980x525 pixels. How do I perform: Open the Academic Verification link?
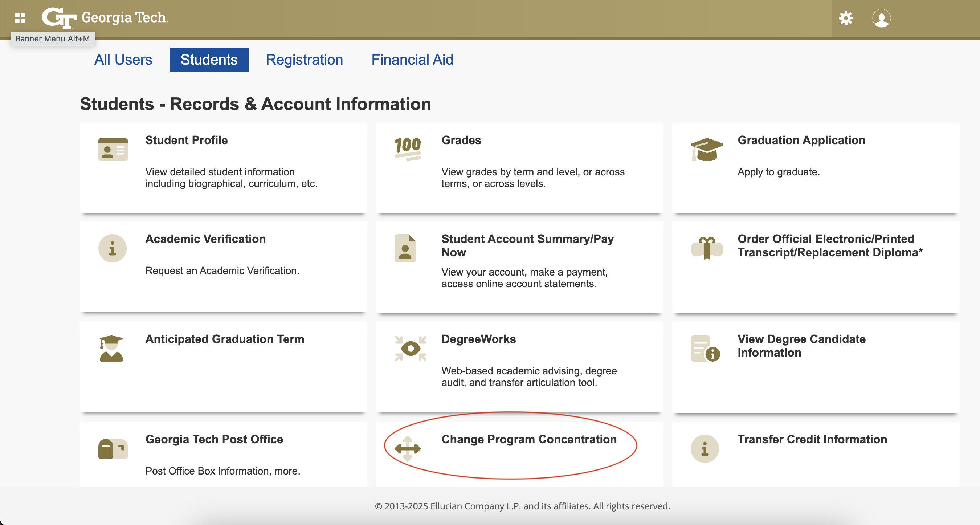coord(205,239)
